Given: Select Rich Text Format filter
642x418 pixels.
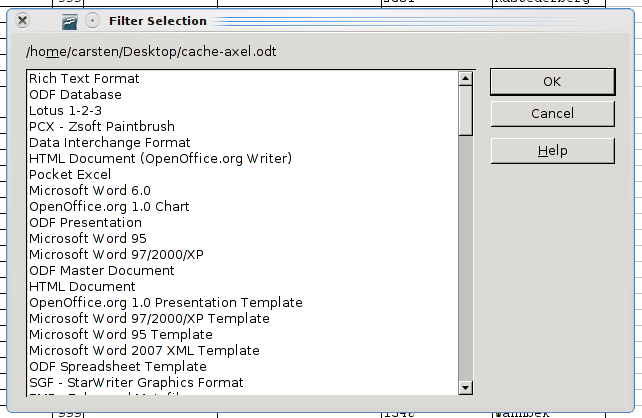Looking at the screenshot, I should point(84,79).
